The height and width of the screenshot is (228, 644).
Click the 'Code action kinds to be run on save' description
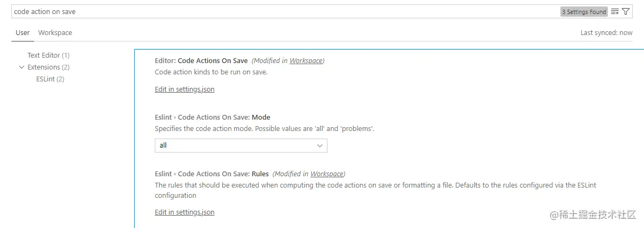(x=211, y=72)
